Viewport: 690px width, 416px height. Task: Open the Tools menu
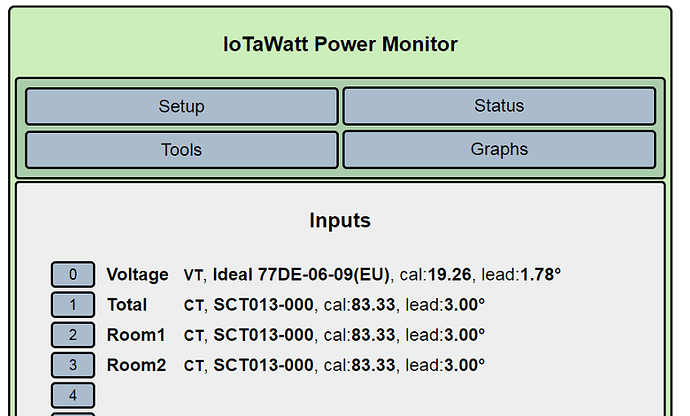coord(182,150)
